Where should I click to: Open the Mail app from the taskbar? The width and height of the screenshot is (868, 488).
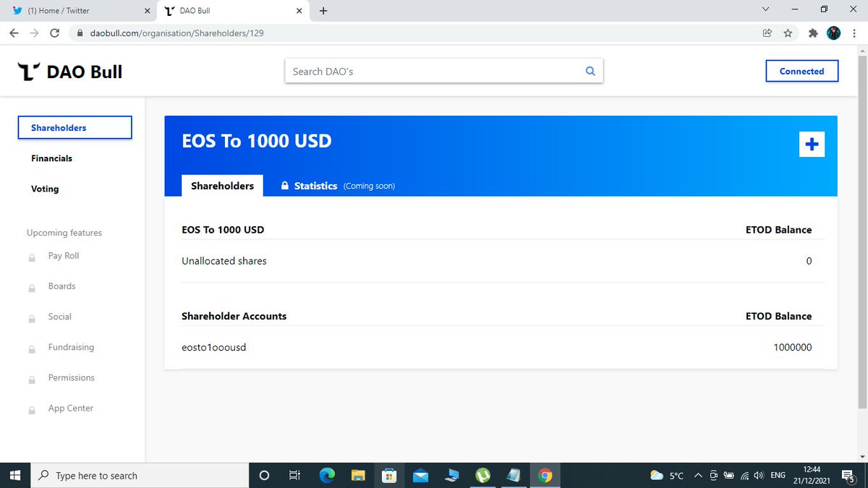(x=420, y=475)
